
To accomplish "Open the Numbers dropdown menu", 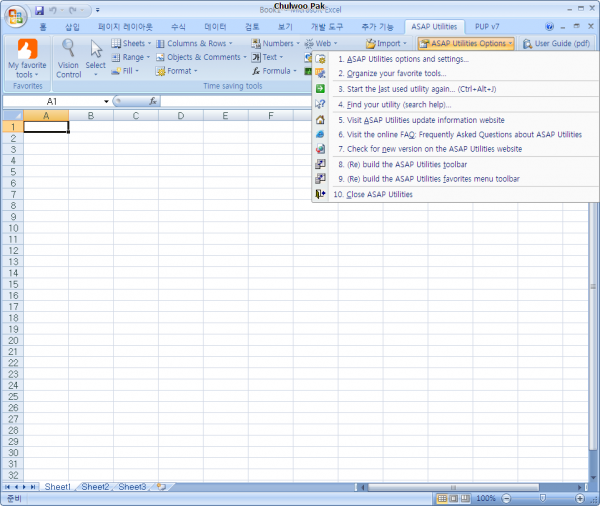I will 276,43.
